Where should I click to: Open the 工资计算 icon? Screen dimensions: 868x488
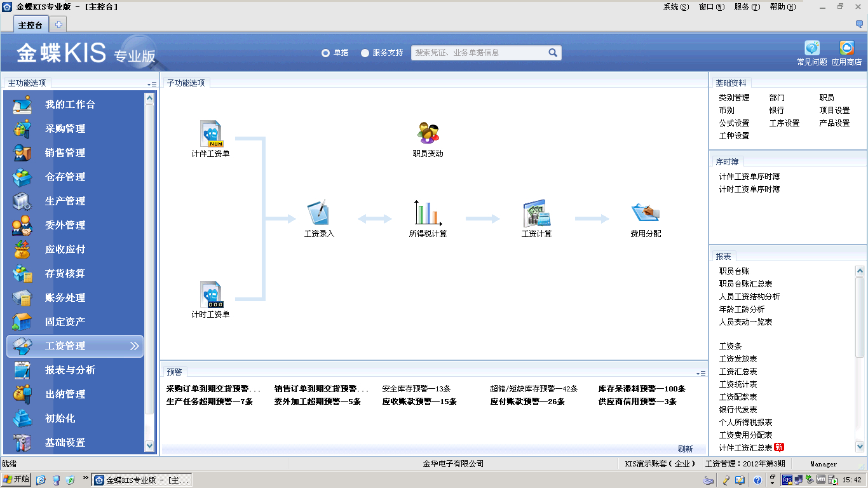coord(536,213)
